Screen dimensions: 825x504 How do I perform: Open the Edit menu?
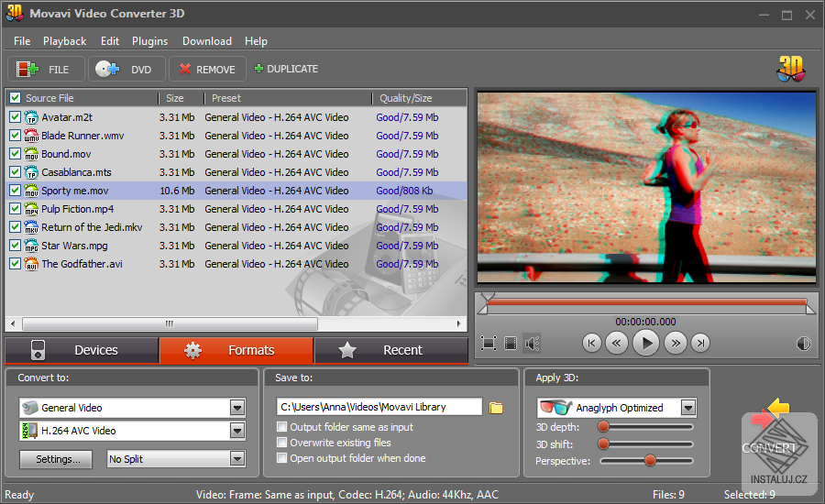point(110,41)
